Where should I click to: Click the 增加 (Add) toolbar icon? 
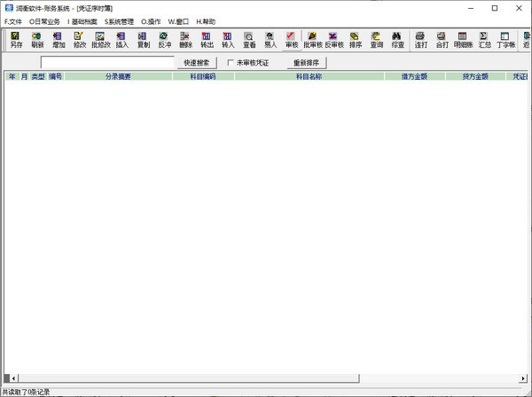[x=59, y=39]
